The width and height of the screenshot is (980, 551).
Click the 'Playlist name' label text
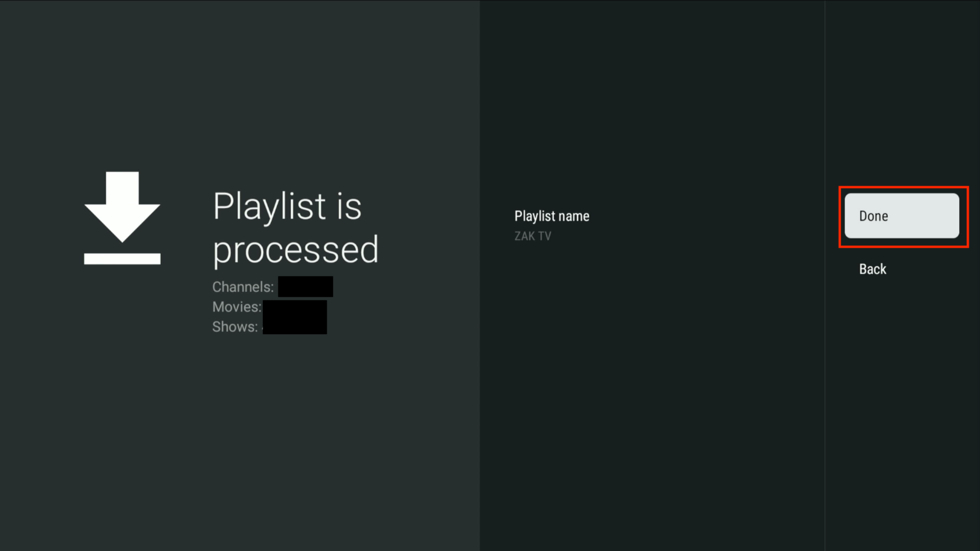(551, 216)
